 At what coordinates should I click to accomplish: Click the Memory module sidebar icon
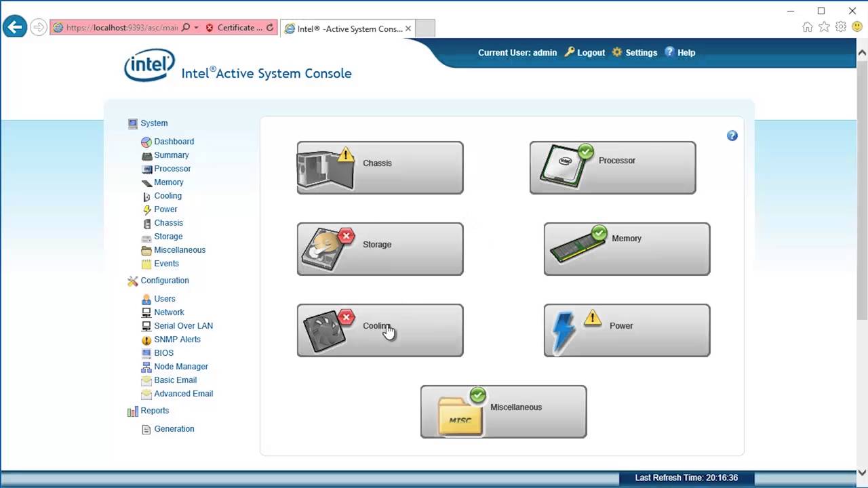(146, 182)
